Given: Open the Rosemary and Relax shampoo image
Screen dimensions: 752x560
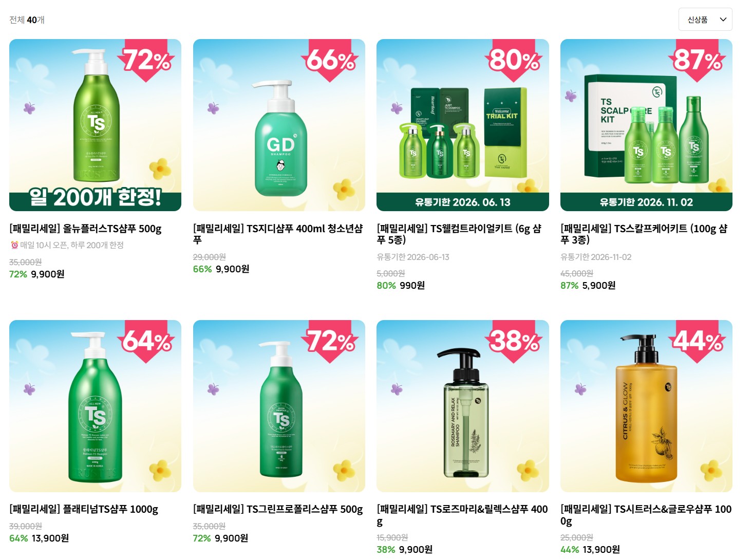Looking at the screenshot, I should click(x=462, y=406).
